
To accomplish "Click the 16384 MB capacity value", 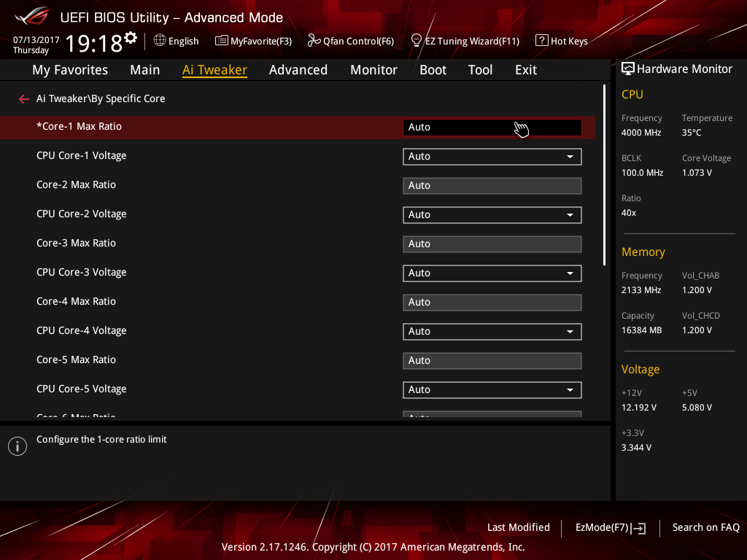I will point(642,330).
